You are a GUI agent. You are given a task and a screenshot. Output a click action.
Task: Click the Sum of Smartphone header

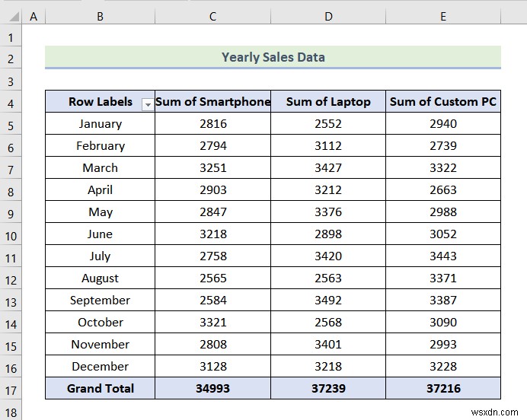[212, 101]
